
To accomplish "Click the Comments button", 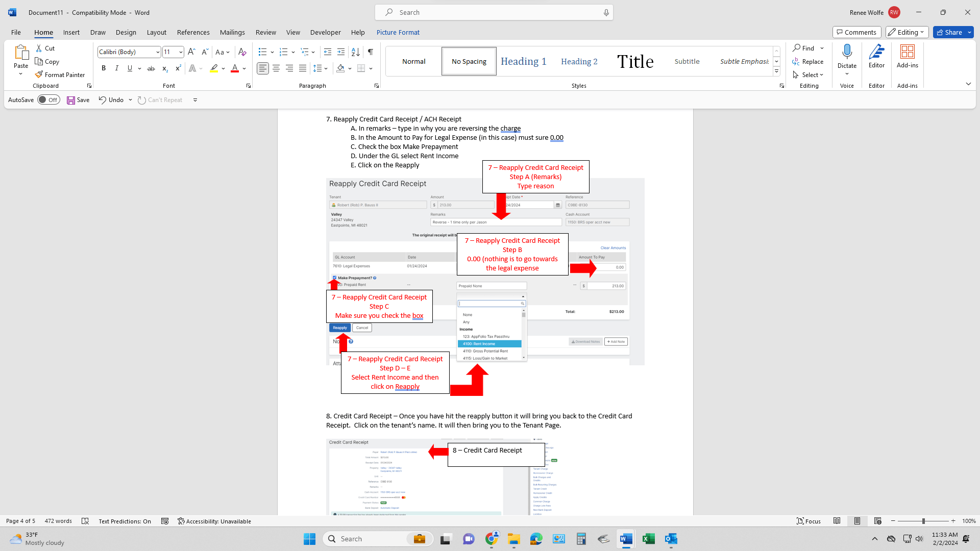I will (x=856, y=32).
